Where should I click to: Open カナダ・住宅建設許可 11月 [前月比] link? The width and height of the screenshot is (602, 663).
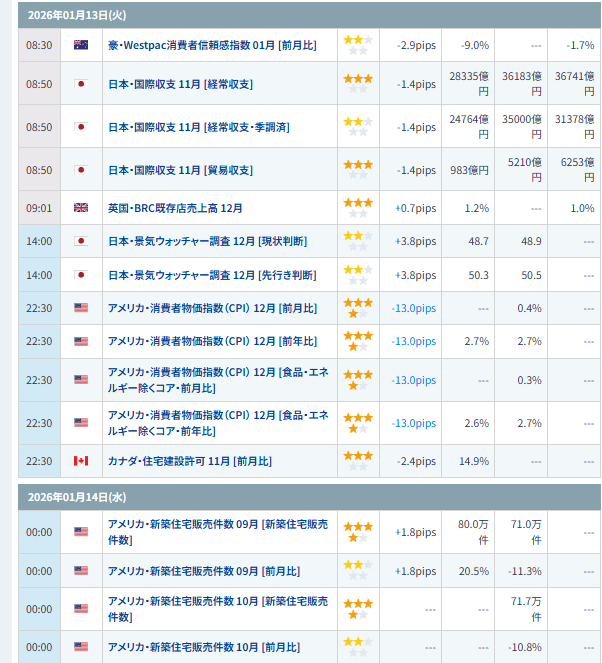click(x=189, y=461)
